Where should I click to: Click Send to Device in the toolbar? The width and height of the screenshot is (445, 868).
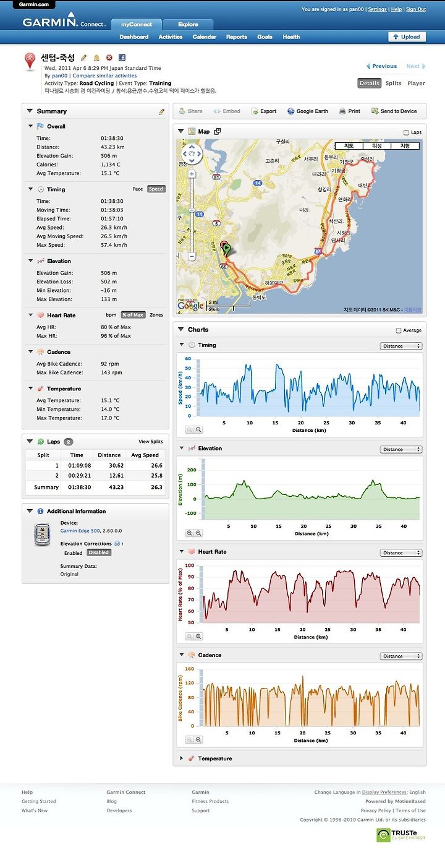394,111
